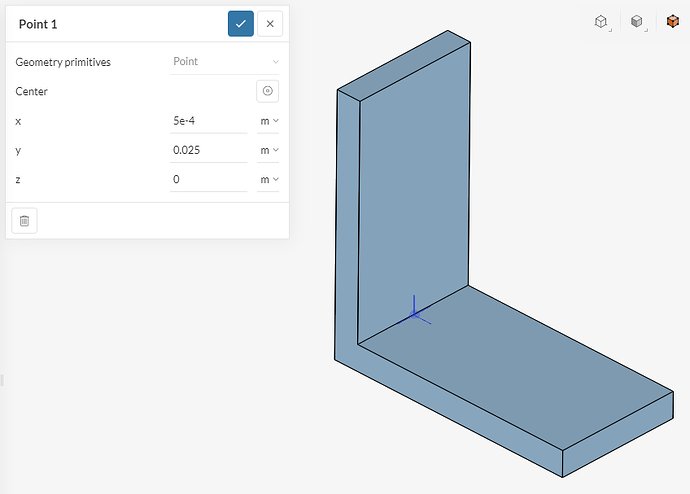Edit the z value field 0
This screenshot has width=690, height=494.
click(209, 179)
